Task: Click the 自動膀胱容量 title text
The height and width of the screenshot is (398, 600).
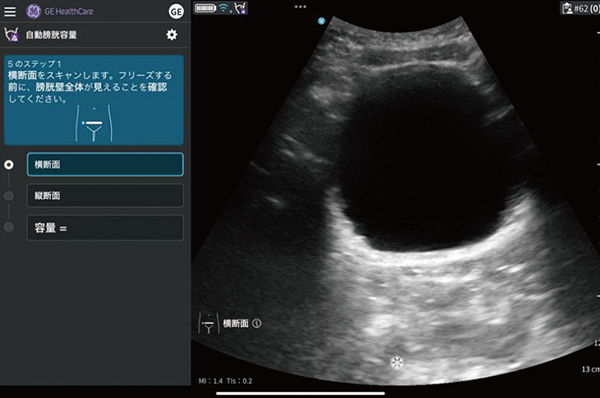Action: (x=51, y=35)
